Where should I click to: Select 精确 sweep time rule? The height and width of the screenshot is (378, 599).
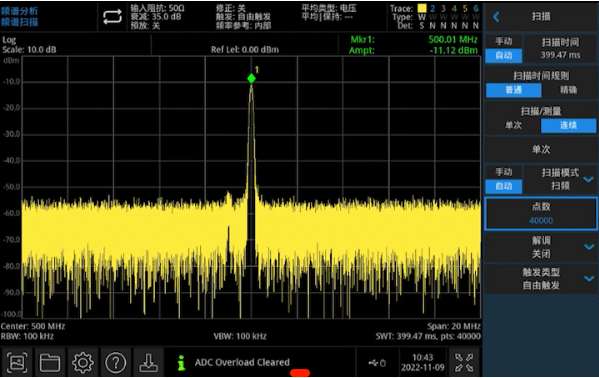pyautogui.click(x=568, y=90)
